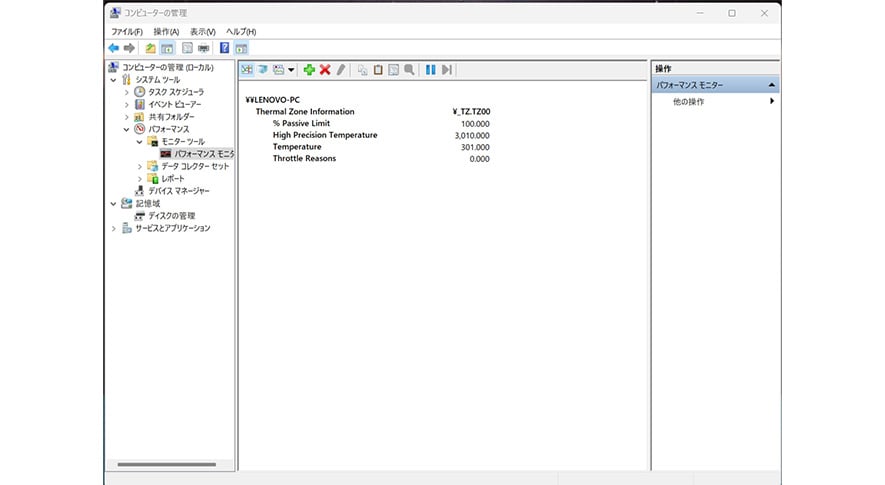Viewport: 885px width, 485px height.
Task: Click the View Current Activity icon
Action: [247, 69]
